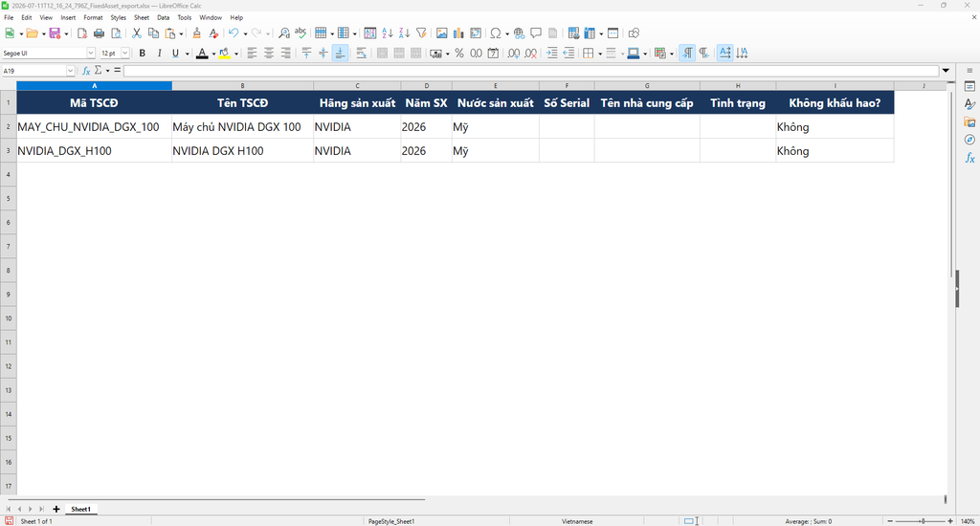Open the font name dropdown
Viewport: 980px width, 526px height.
click(91, 54)
